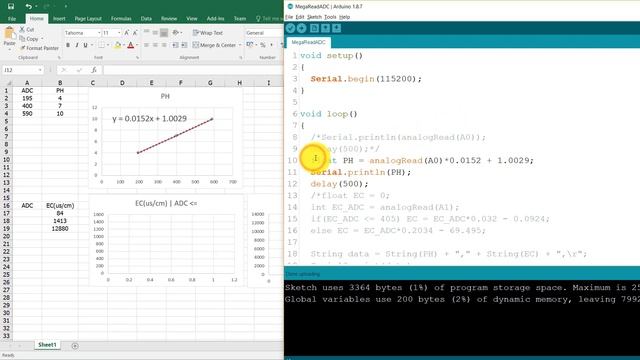The image size is (640, 360).
Task: Click the Increase Indent icon
Action: (x=184, y=45)
